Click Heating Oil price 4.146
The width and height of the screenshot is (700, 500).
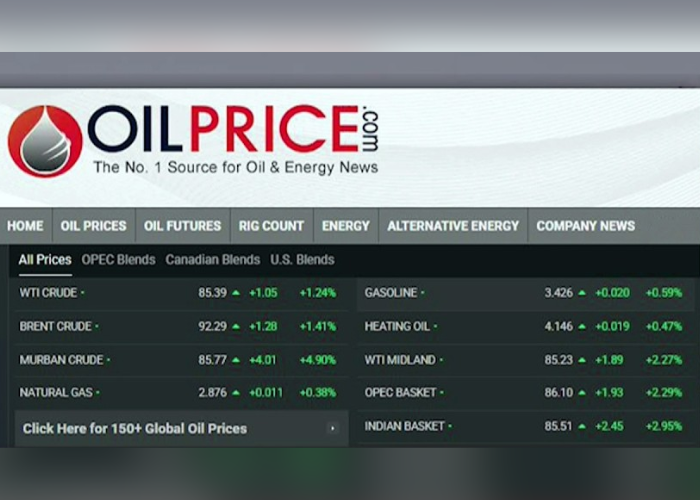pos(558,326)
